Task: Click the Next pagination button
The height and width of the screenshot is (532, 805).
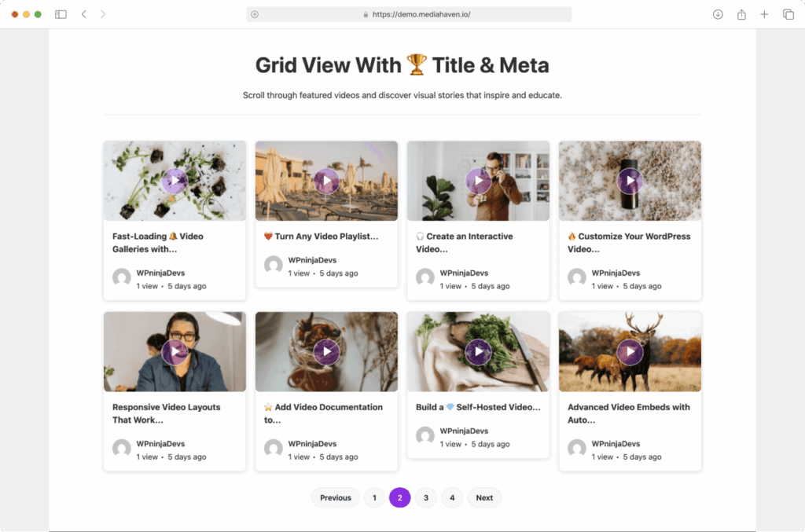Action: [484, 497]
